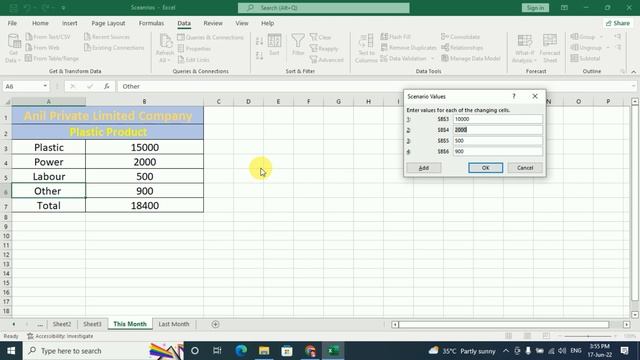Viewport: 640px width, 360px height.
Task: Click Add in Scenario Values
Action: point(424,168)
